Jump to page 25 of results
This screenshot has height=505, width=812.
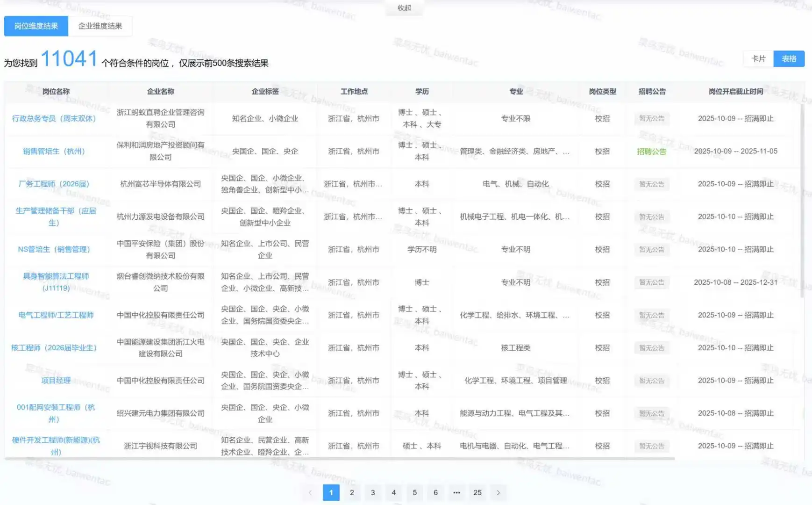(477, 492)
